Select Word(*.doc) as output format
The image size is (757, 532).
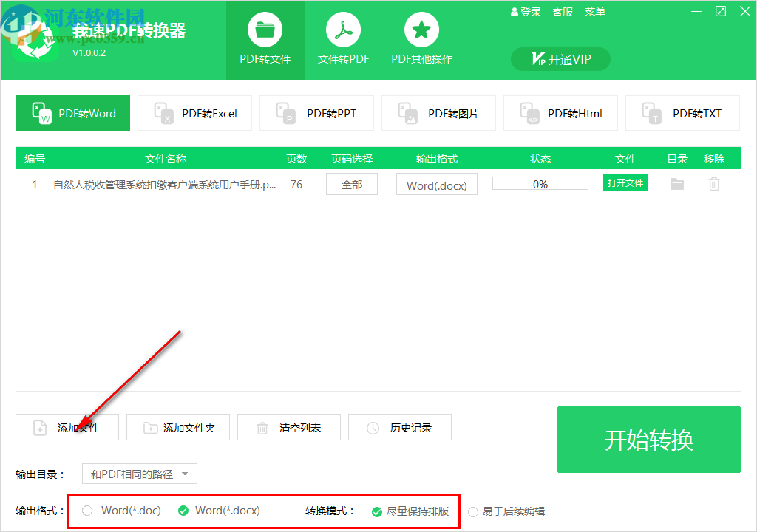(x=86, y=511)
